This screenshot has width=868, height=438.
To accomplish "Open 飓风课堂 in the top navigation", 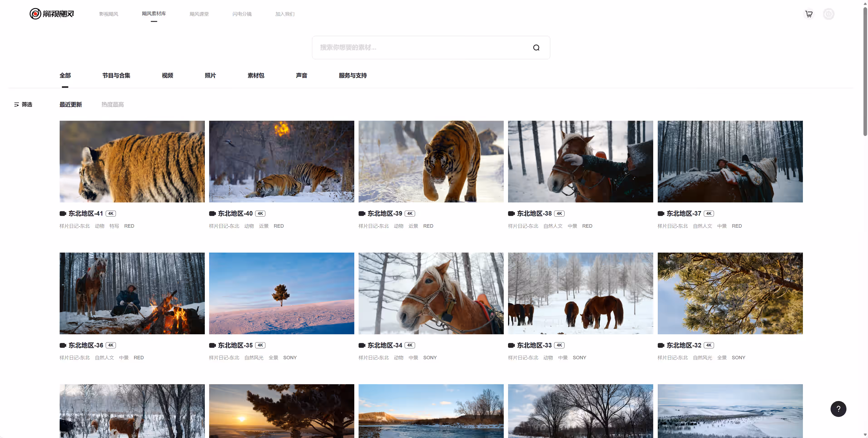I will pos(199,14).
